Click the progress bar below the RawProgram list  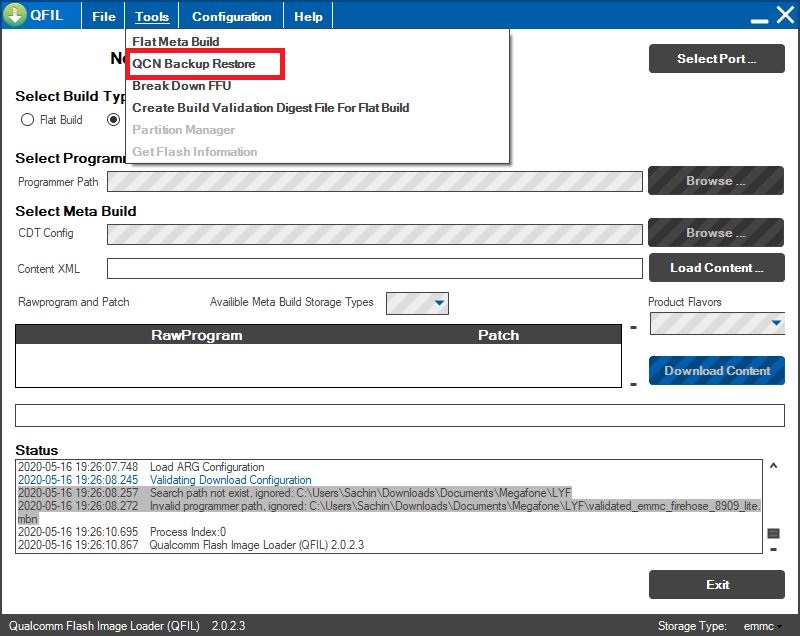[399, 415]
